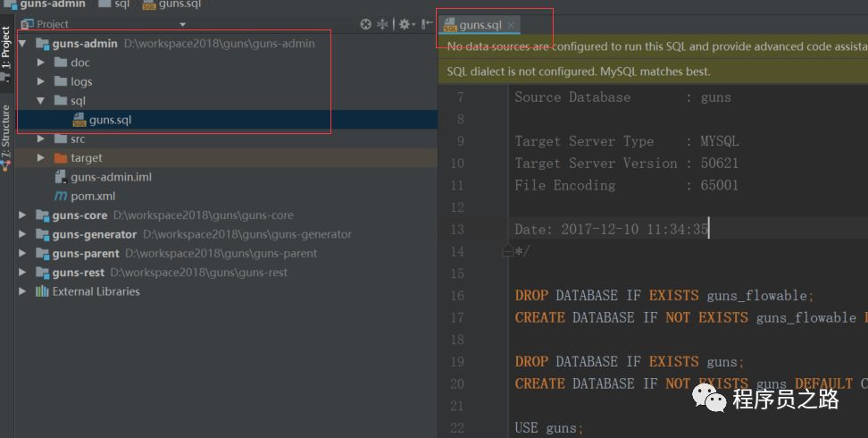Click line number 20 in gutter
Image resolution: width=868 pixels, height=438 pixels.
[457, 383]
